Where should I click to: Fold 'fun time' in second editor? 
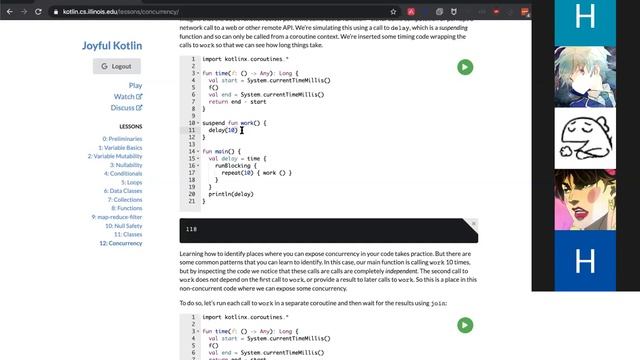tap(198, 331)
